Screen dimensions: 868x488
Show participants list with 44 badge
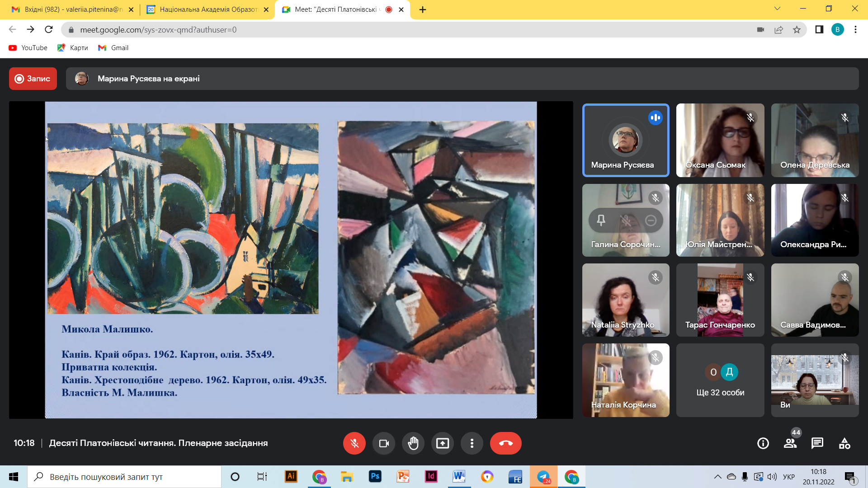[790, 443]
